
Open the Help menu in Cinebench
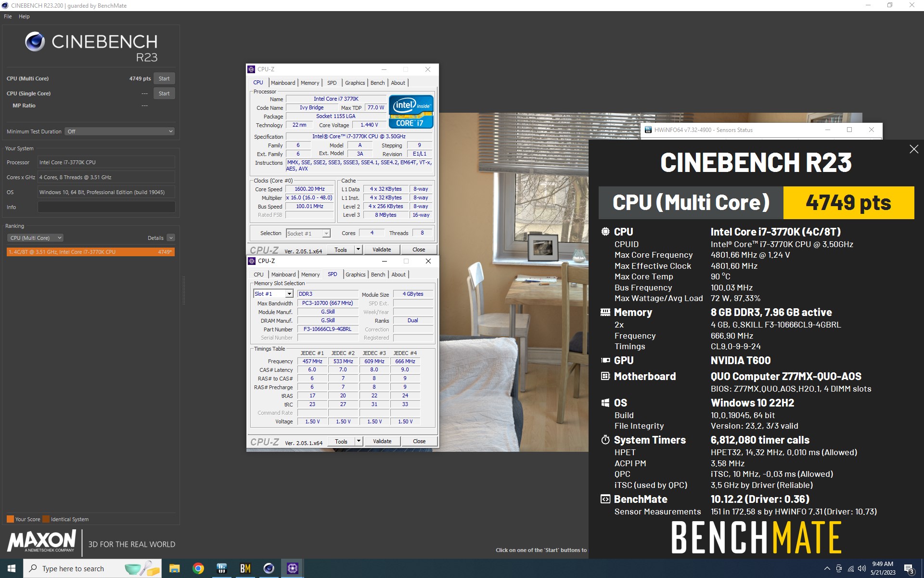(24, 16)
